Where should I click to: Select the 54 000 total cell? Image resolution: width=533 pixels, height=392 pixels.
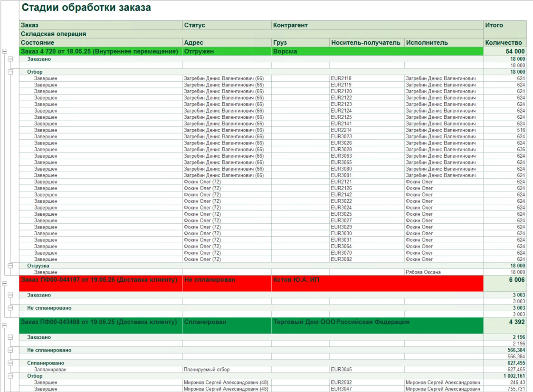pyautogui.click(x=505, y=51)
